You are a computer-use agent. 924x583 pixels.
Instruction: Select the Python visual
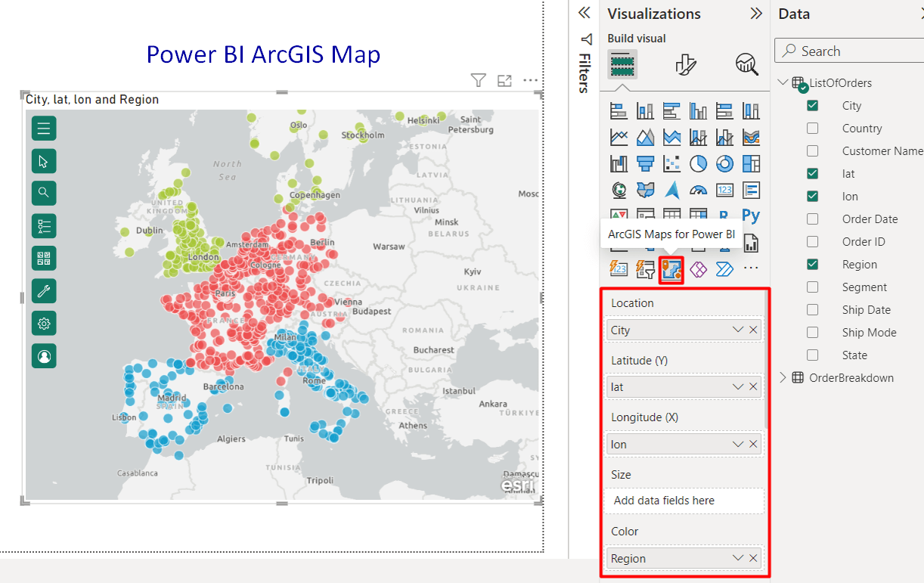pyautogui.click(x=750, y=216)
